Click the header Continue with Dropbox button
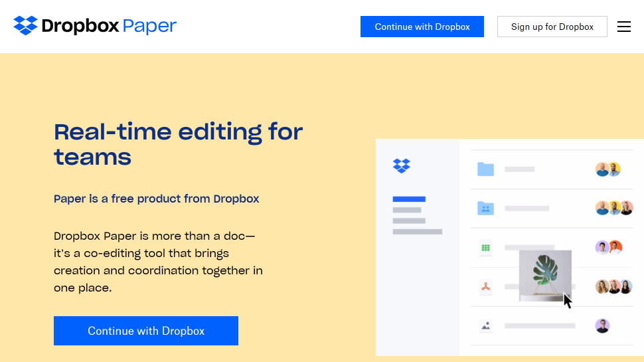Viewport: 644px width, 362px height. pyautogui.click(x=422, y=27)
